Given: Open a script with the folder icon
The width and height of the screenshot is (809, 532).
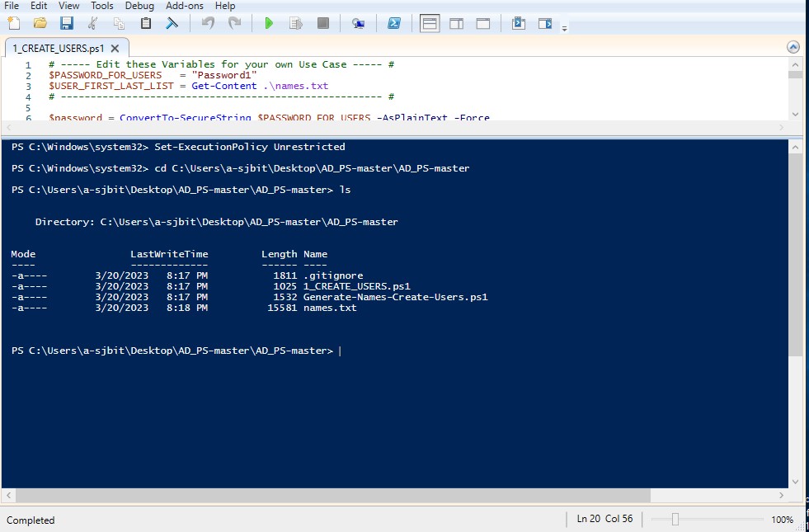Looking at the screenshot, I should pos(40,23).
